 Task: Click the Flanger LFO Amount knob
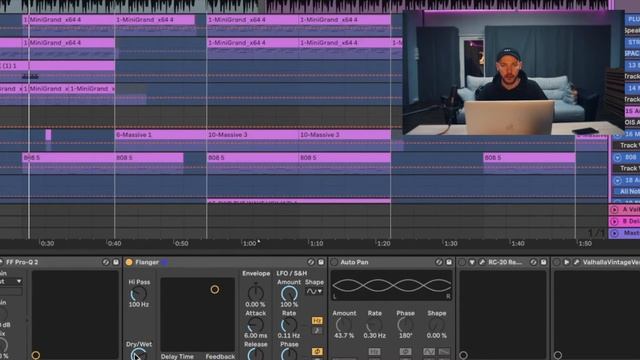click(289, 294)
